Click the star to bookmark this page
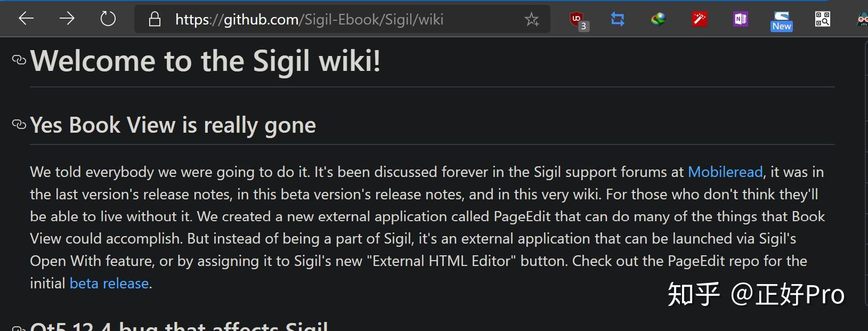The width and height of the screenshot is (868, 331). [531, 19]
